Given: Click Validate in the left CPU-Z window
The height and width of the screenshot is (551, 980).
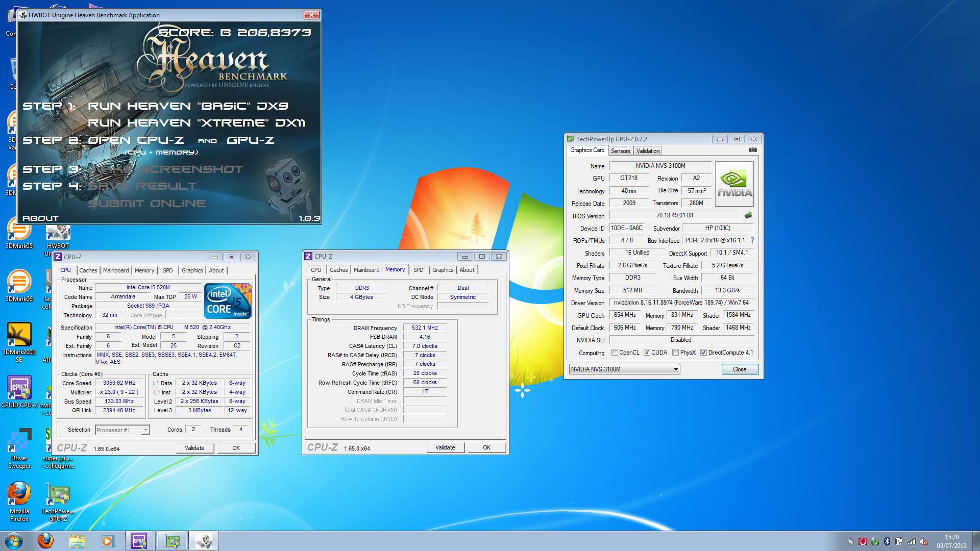Looking at the screenshot, I should click(194, 448).
